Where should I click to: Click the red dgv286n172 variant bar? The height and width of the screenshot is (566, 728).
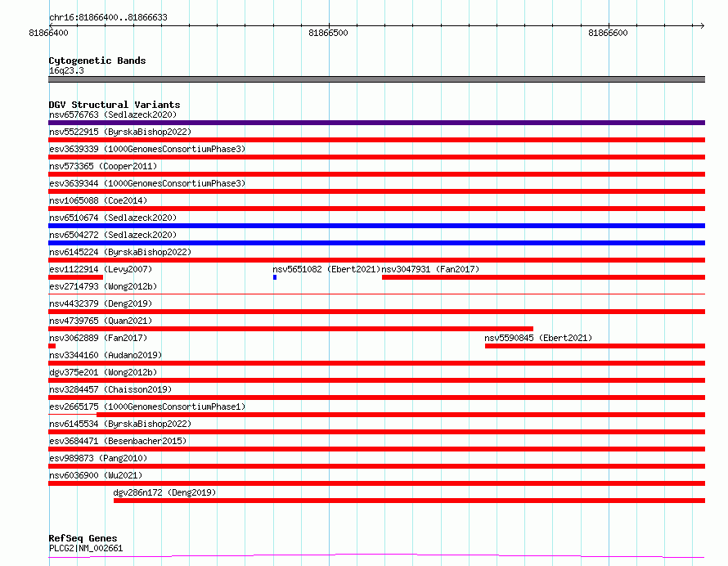[x=410, y=501]
